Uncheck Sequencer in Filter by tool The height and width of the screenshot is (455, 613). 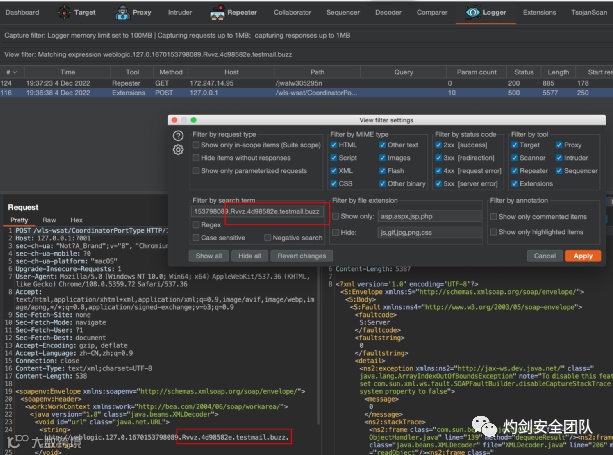pos(559,171)
